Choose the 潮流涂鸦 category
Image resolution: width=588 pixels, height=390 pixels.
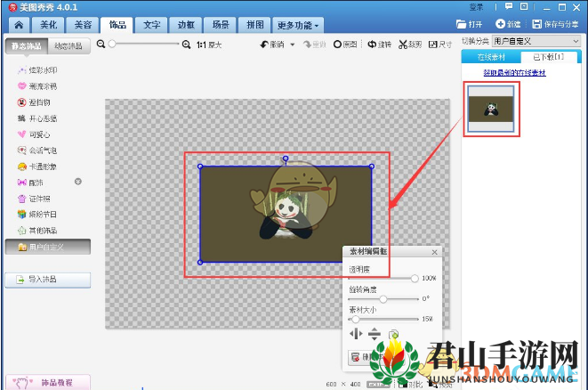[x=37, y=86]
